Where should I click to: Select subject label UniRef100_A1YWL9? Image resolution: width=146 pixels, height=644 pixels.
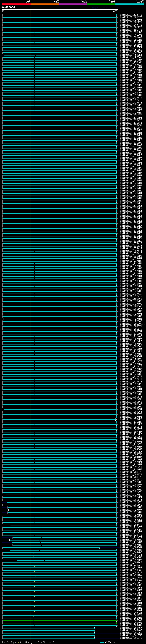coord(131,495)
